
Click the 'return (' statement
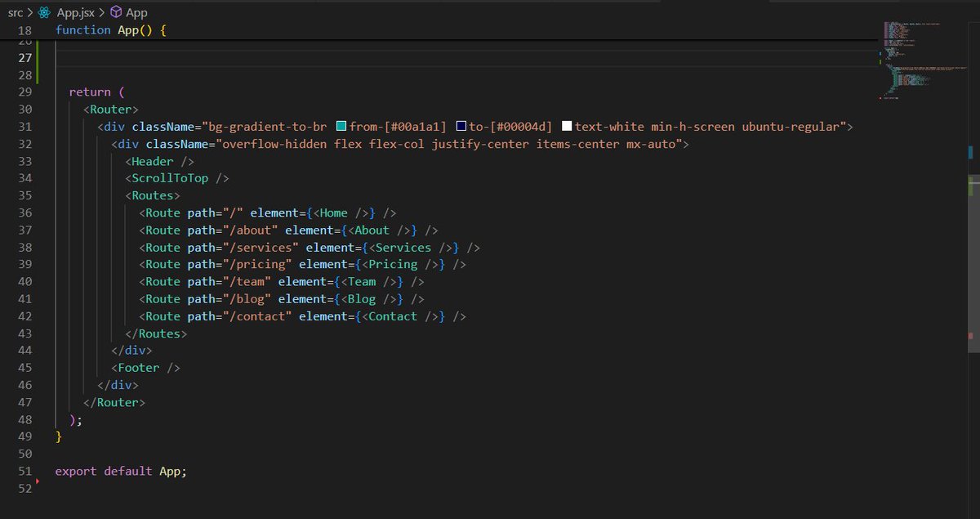(96, 92)
